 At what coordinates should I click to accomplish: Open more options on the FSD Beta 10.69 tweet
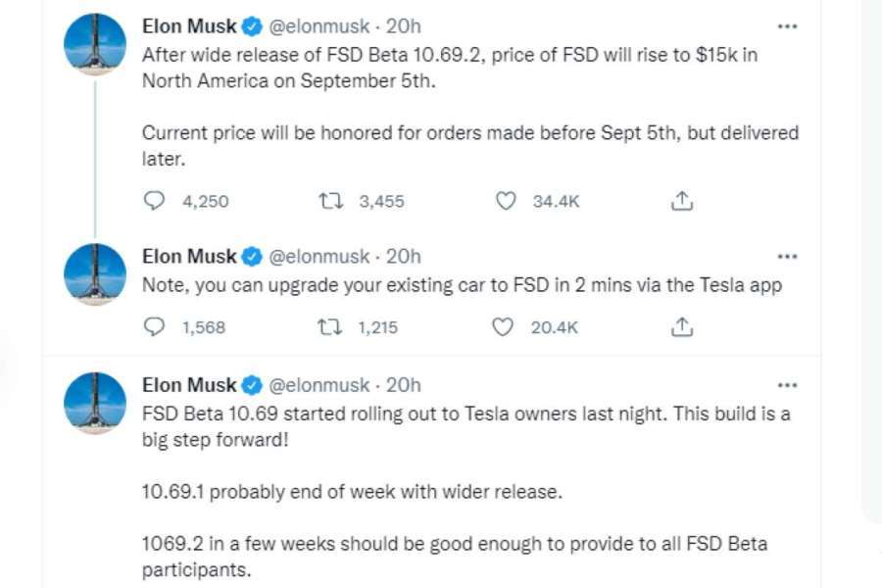[786, 385]
